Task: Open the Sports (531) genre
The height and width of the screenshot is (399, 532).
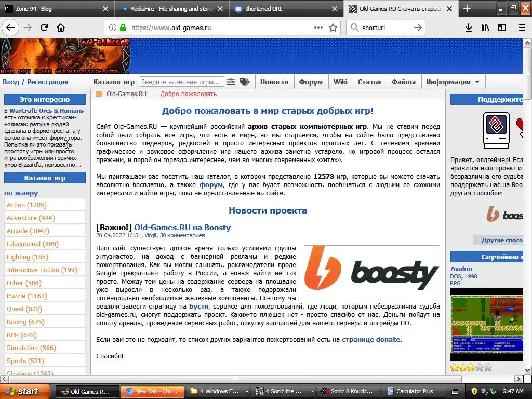Action: [25, 361]
